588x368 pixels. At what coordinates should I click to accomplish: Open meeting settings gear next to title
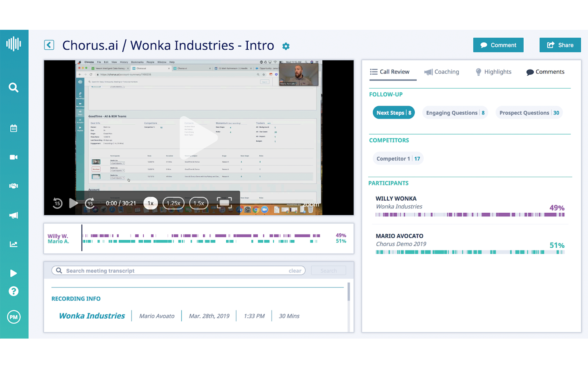click(x=286, y=46)
